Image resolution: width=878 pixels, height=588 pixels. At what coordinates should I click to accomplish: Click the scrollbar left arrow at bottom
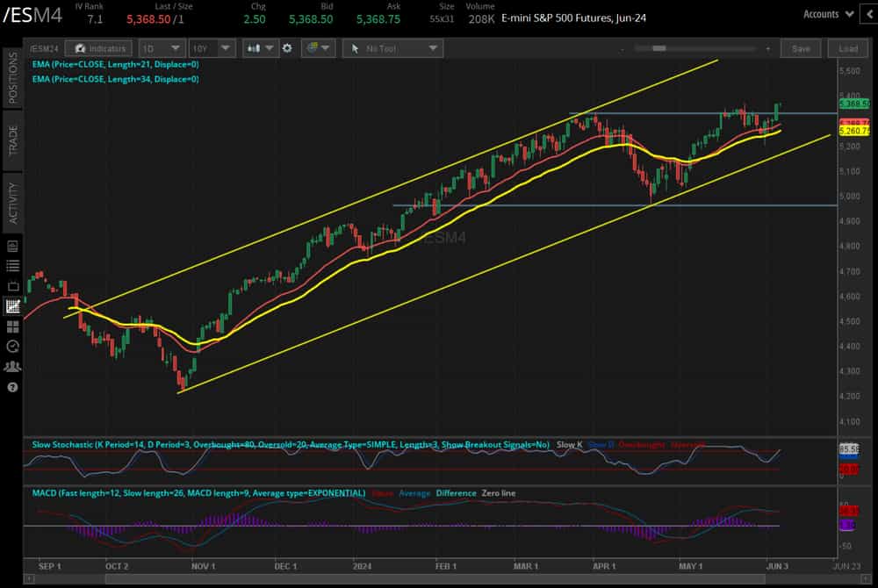click(29, 579)
